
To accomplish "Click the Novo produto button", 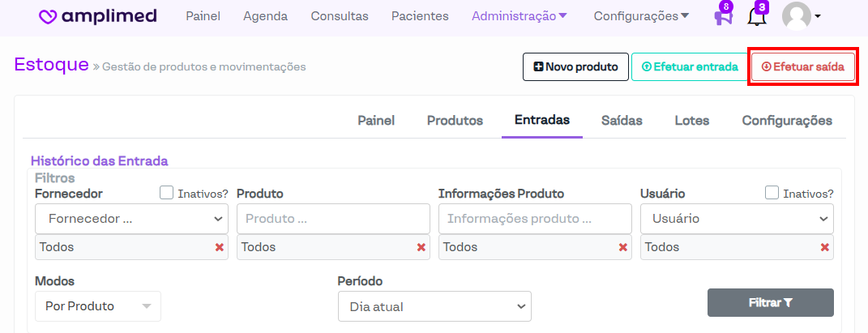I will click(575, 67).
